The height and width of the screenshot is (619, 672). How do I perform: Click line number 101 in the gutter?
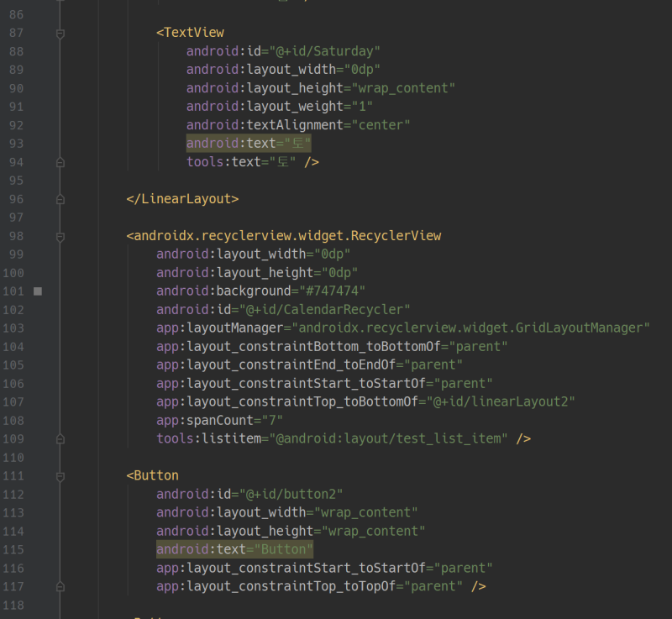[x=13, y=291]
